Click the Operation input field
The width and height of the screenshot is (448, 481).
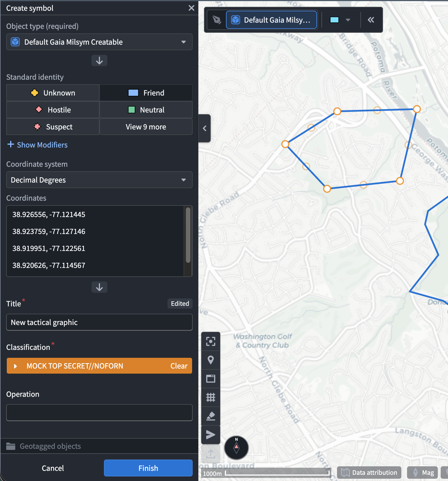(x=99, y=413)
